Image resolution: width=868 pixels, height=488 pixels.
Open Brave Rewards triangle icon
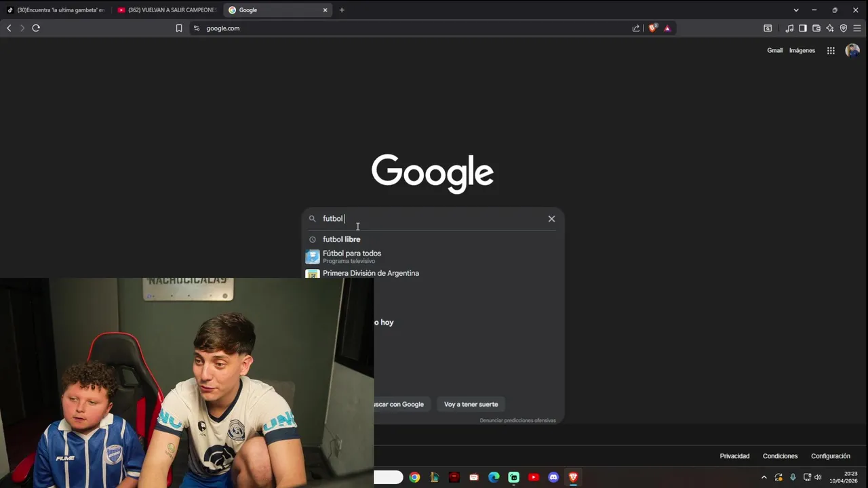coord(667,28)
